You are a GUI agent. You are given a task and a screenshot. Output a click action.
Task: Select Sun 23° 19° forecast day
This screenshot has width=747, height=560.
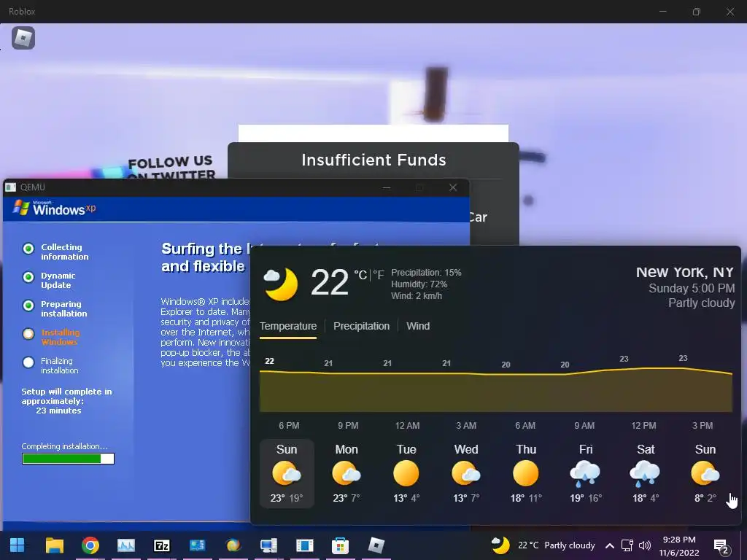tap(287, 473)
